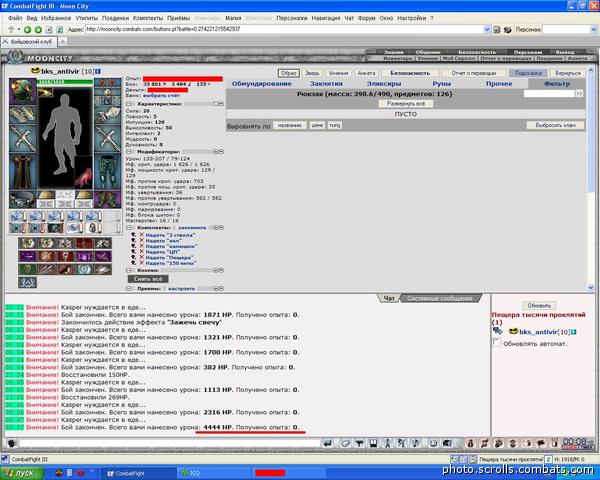The image size is (600, 480).
Task: Collapse the Характеристики section
Action: click(129, 104)
